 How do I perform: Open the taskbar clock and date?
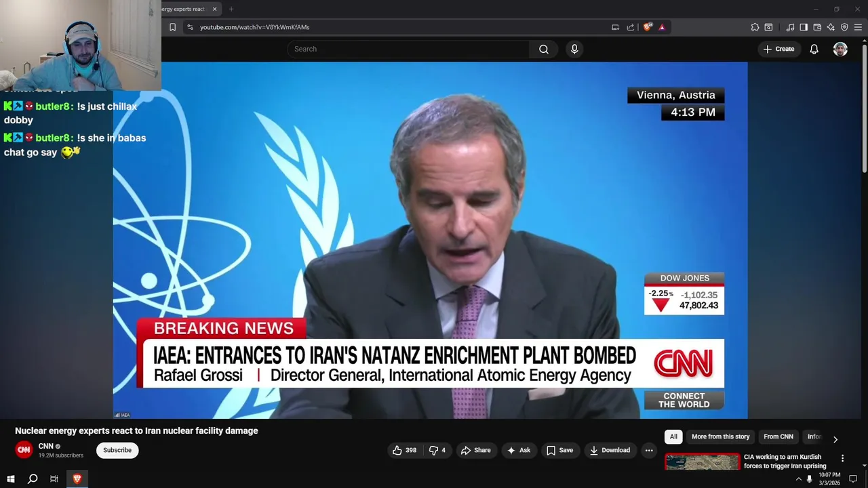pos(829,479)
